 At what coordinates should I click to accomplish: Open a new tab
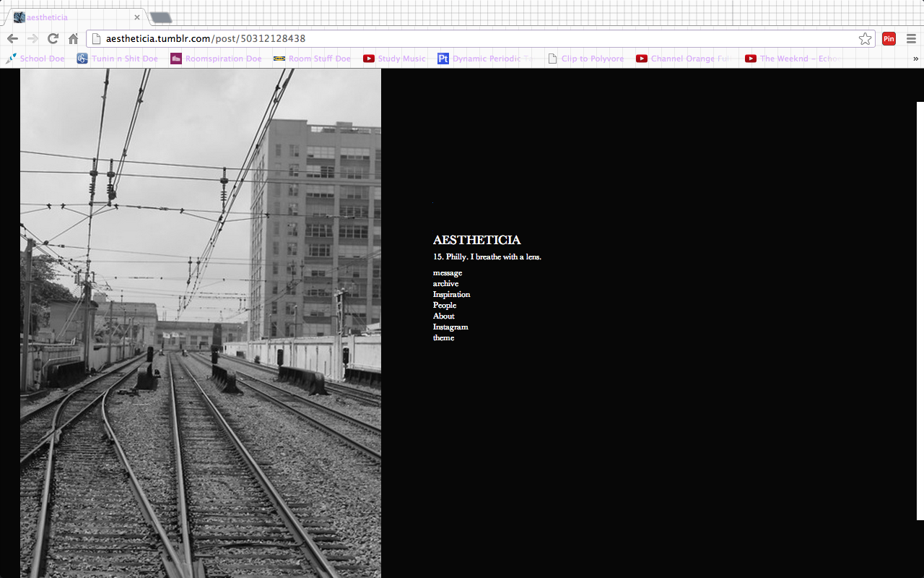[160, 17]
